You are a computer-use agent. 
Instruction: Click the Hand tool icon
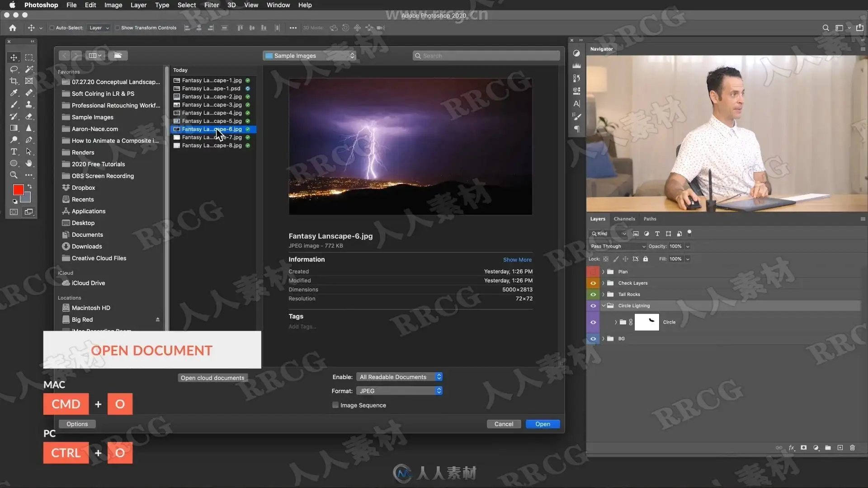tap(29, 163)
